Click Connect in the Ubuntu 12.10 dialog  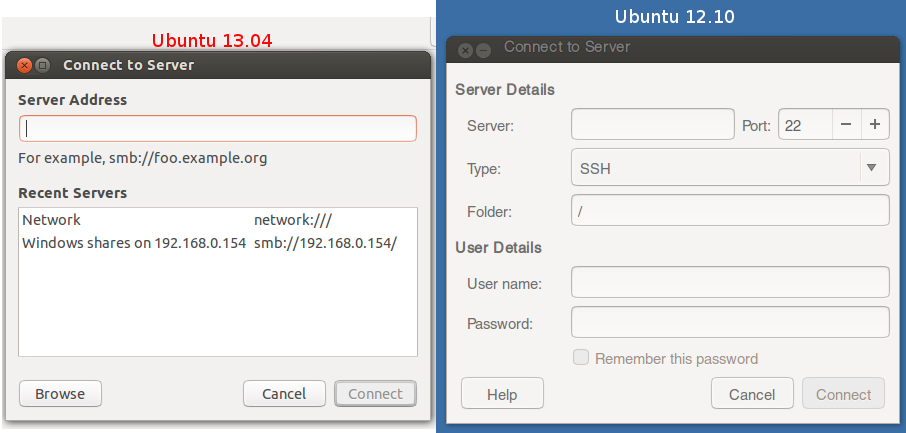(x=843, y=394)
